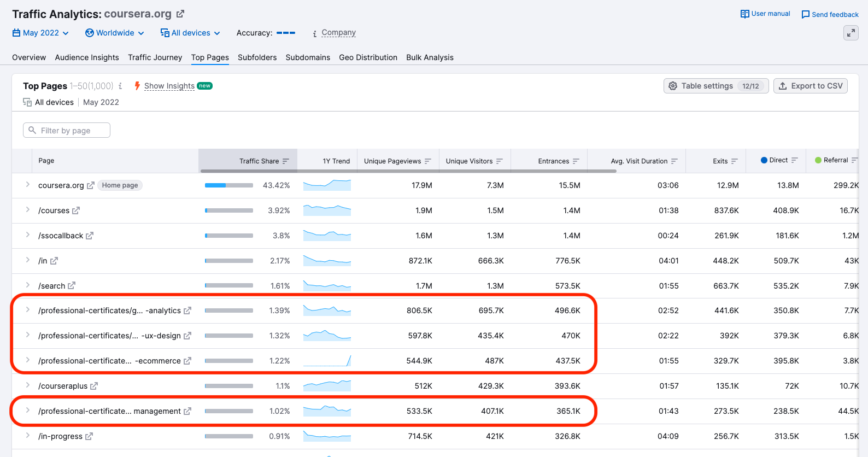
Task: Expand the /search row
Action: click(x=27, y=285)
